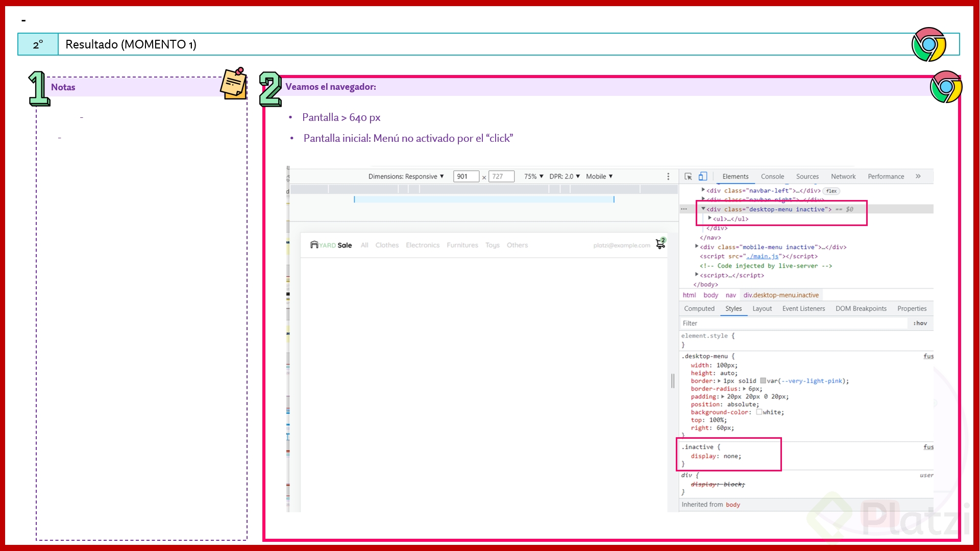The width and height of the screenshot is (980, 551).
Task: Open the DPR: 2.0 dropdown
Action: (x=565, y=177)
